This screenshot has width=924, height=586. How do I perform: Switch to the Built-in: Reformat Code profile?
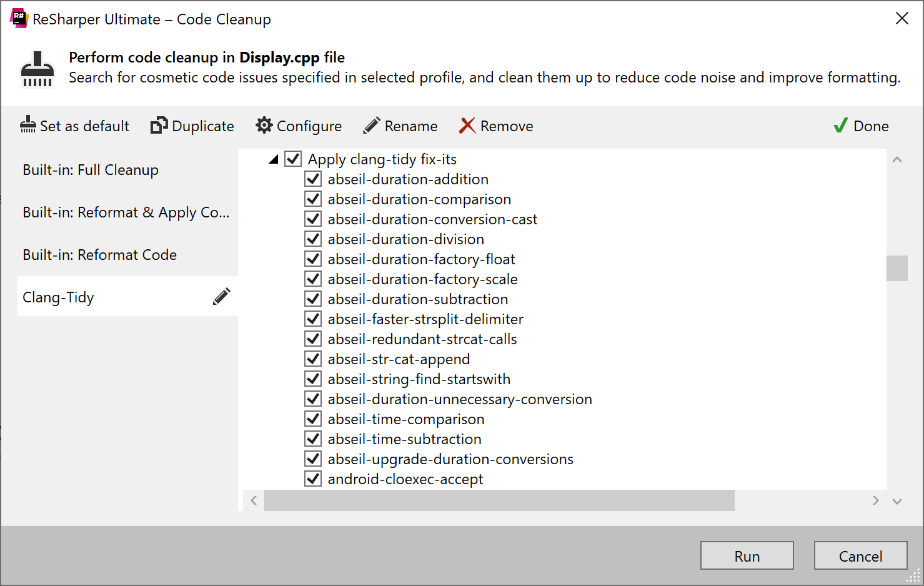coord(99,254)
